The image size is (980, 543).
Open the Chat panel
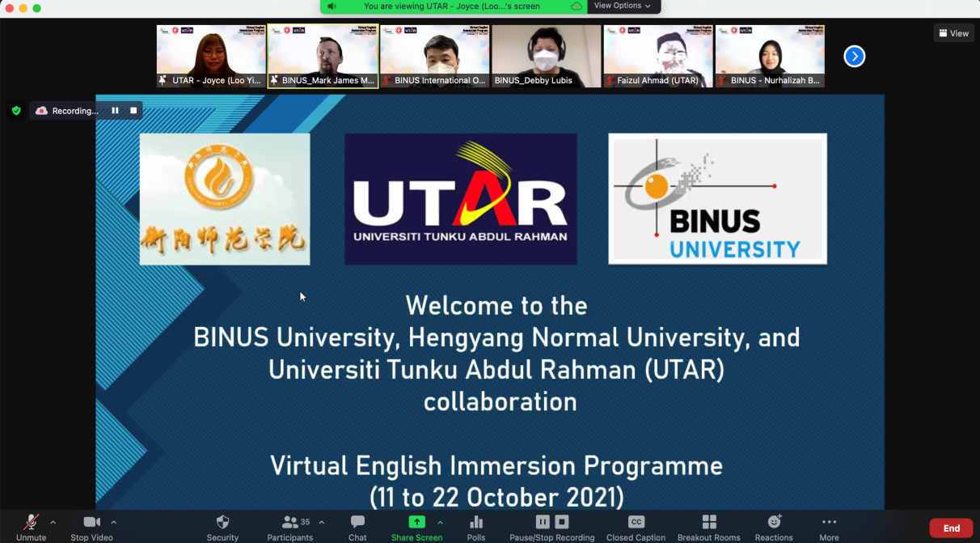pyautogui.click(x=357, y=523)
